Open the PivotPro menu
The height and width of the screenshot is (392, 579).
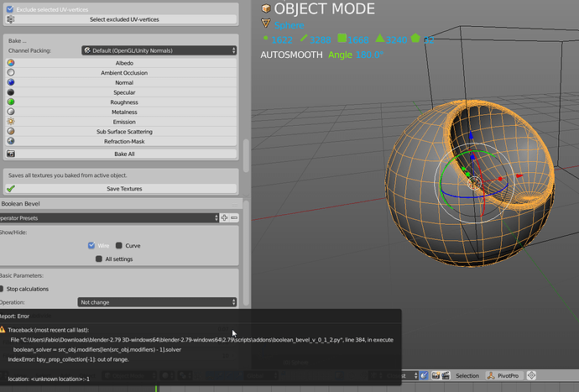point(503,375)
